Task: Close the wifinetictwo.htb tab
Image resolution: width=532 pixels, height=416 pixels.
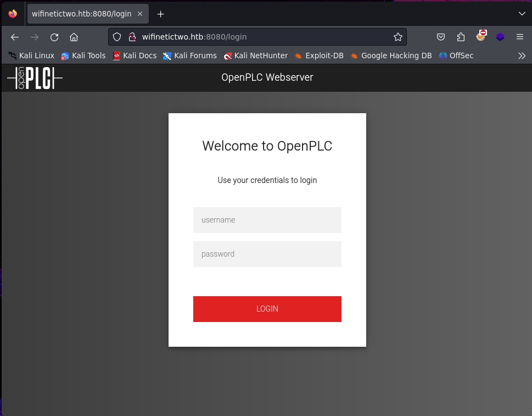Action: pyautogui.click(x=140, y=14)
